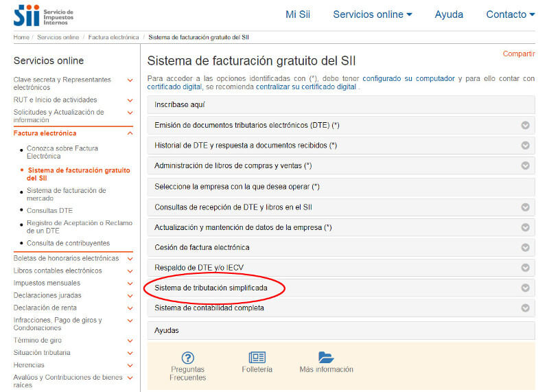The image size is (549, 392).
Task: Click arrow icon on Respaldo de DTE y/o IECV
Action: [526, 268]
